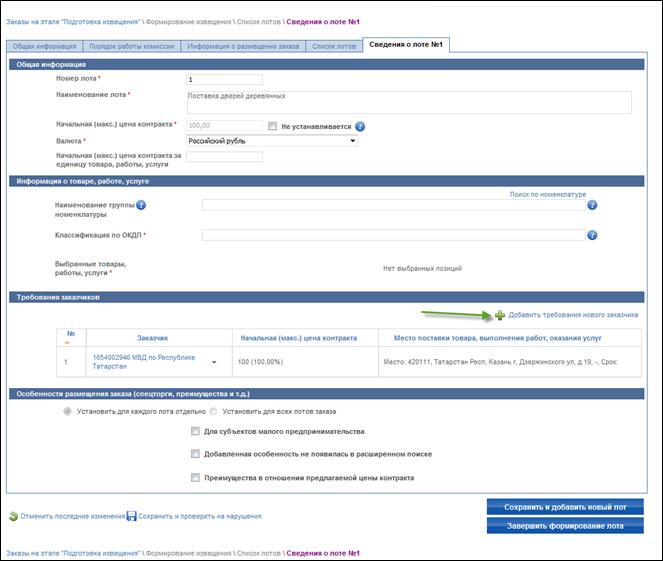The image size is (663, 561).
Task: Expand dropdown arrow next to МВД по Республике Татарстан
Action: (x=214, y=362)
